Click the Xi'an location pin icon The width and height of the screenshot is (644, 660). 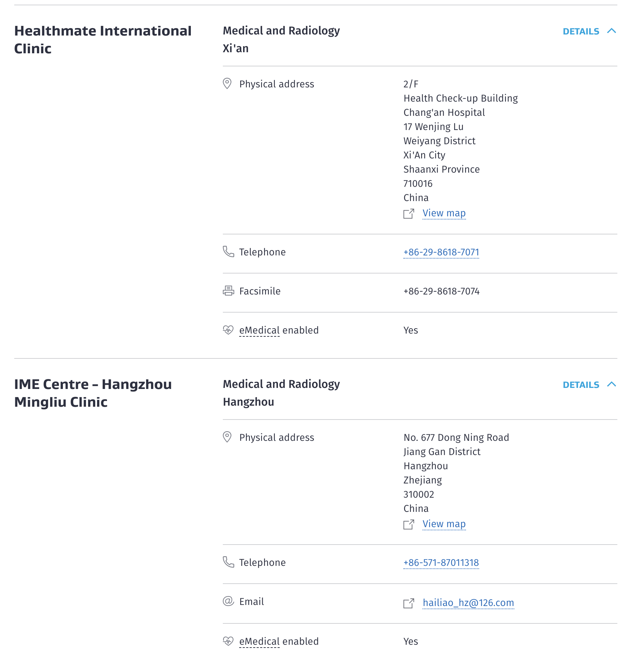[227, 83]
